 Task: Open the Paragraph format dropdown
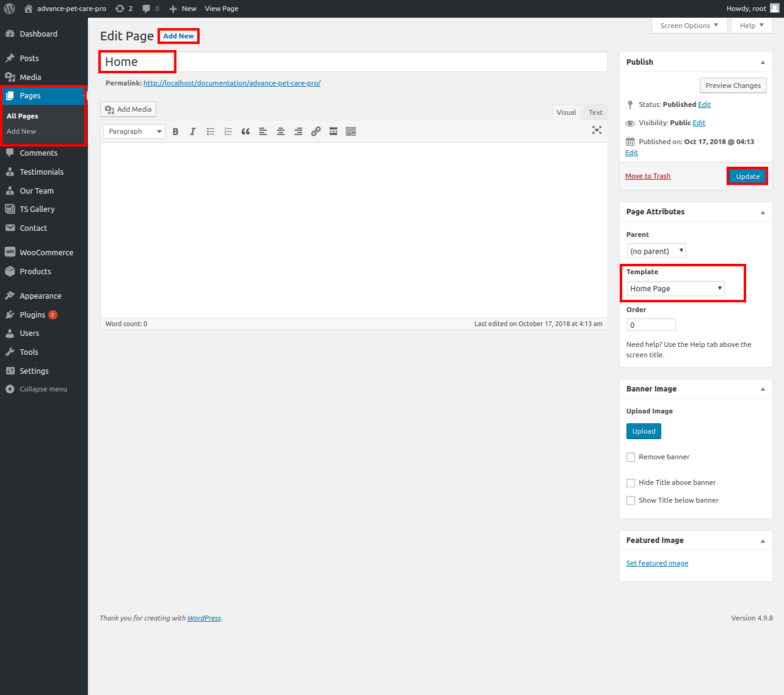click(134, 131)
